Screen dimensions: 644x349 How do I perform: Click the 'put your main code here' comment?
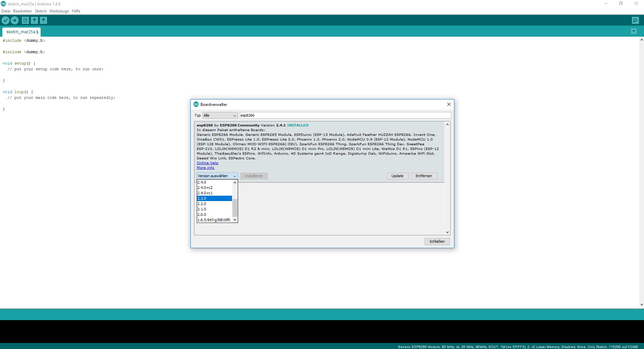point(61,98)
